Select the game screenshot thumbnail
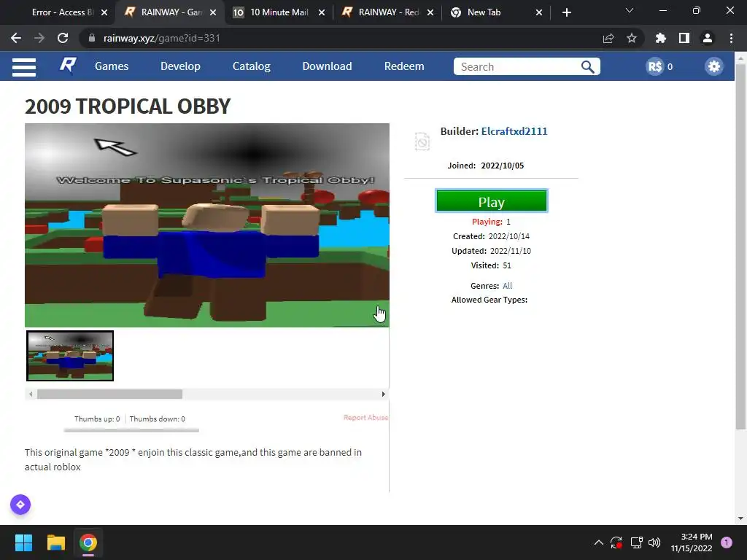 coord(70,356)
